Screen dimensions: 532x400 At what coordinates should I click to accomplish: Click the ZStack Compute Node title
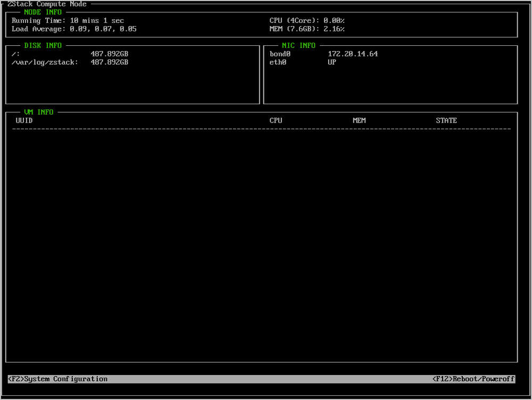[x=47, y=4]
